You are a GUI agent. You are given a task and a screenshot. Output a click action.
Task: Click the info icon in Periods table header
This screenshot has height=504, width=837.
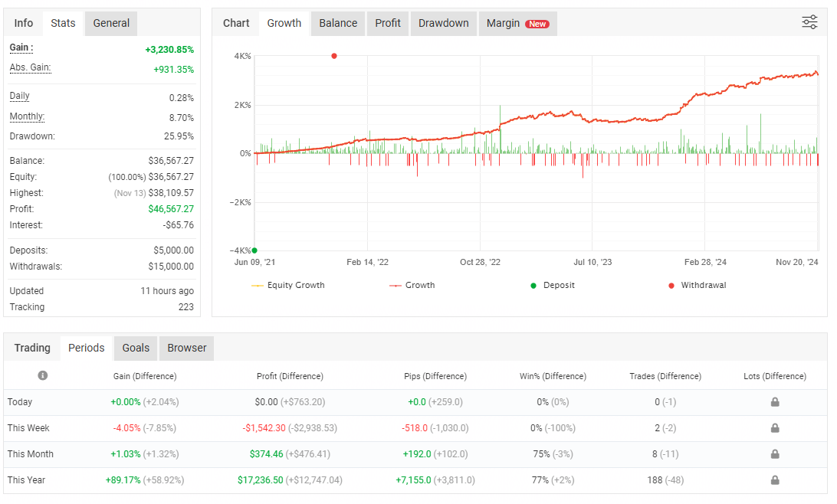(x=43, y=375)
